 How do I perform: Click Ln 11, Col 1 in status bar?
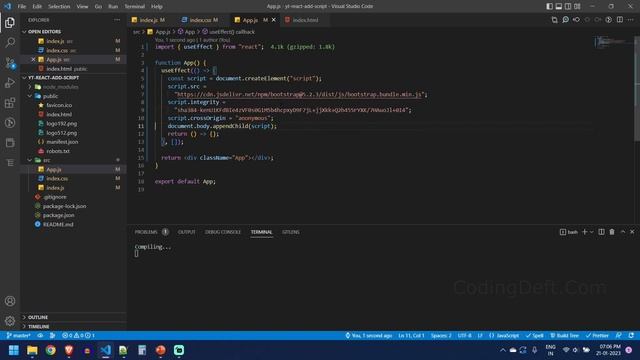[x=411, y=336]
